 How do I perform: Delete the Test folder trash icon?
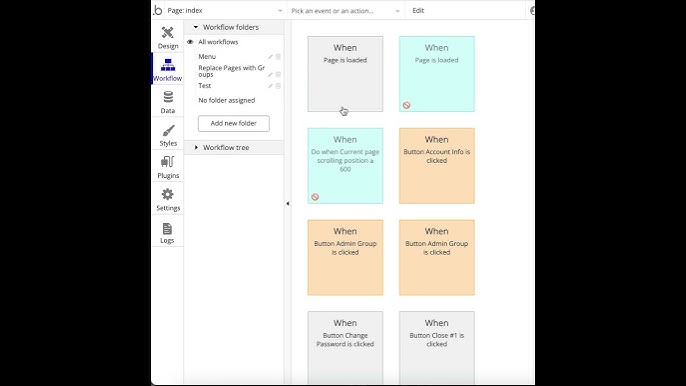pyautogui.click(x=278, y=86)
